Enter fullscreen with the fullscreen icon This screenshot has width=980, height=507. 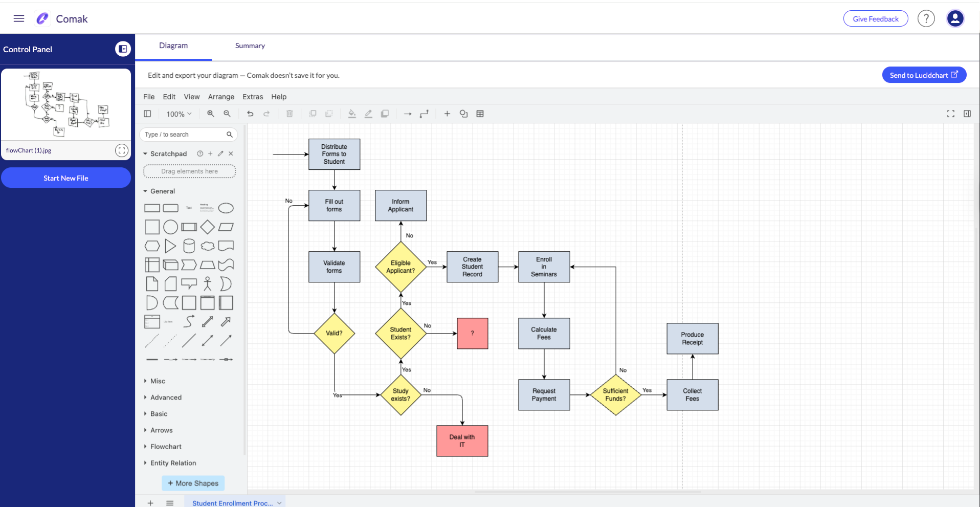pos(951,114)
